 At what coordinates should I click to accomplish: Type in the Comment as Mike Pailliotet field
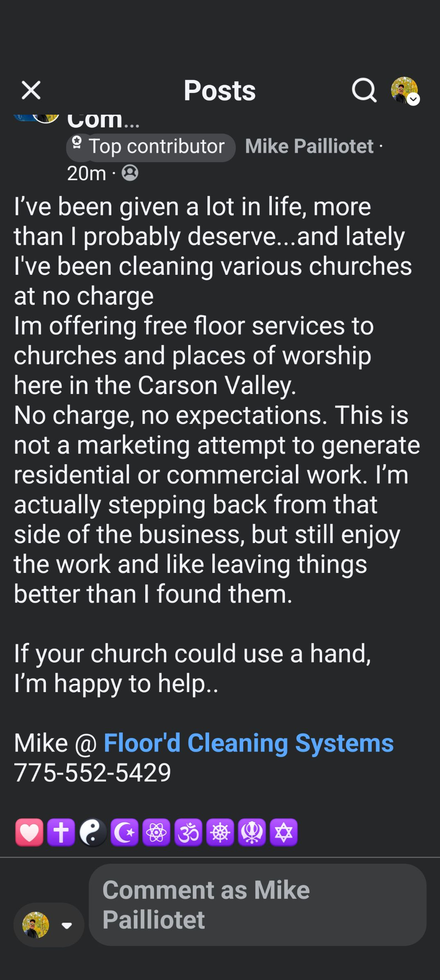(x=257, y=905)
